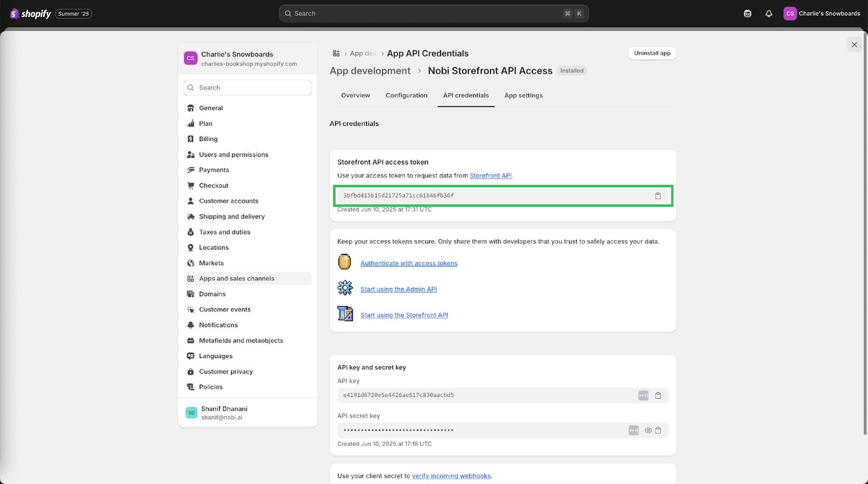
Task: Copy the API secret key to clipboard
Action: (x=658, y=431)
